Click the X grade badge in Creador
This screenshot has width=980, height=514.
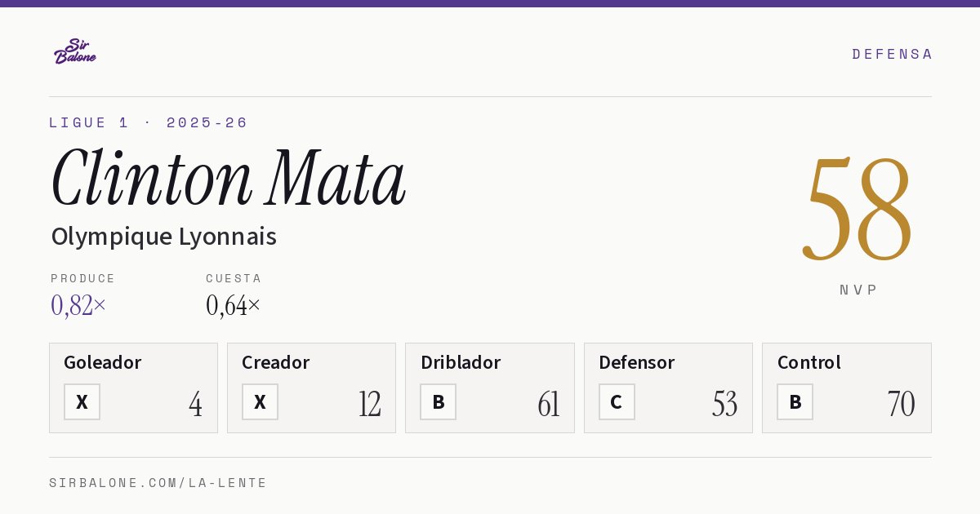(x=260, y=401)
